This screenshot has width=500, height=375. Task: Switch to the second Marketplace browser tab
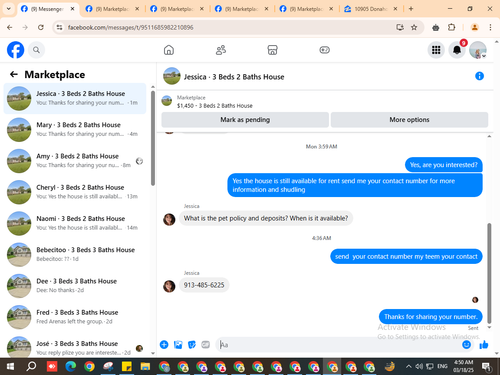[x=177, y=9]
